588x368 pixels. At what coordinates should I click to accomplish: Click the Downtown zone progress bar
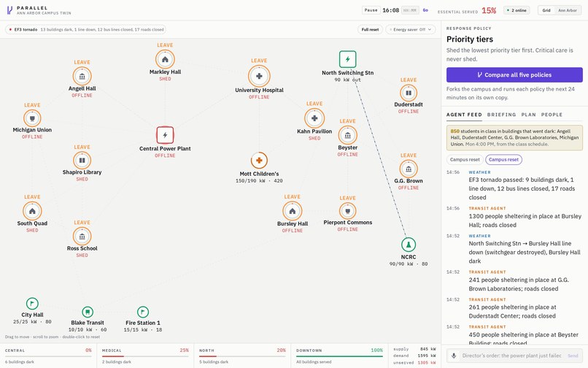[339, 356]
